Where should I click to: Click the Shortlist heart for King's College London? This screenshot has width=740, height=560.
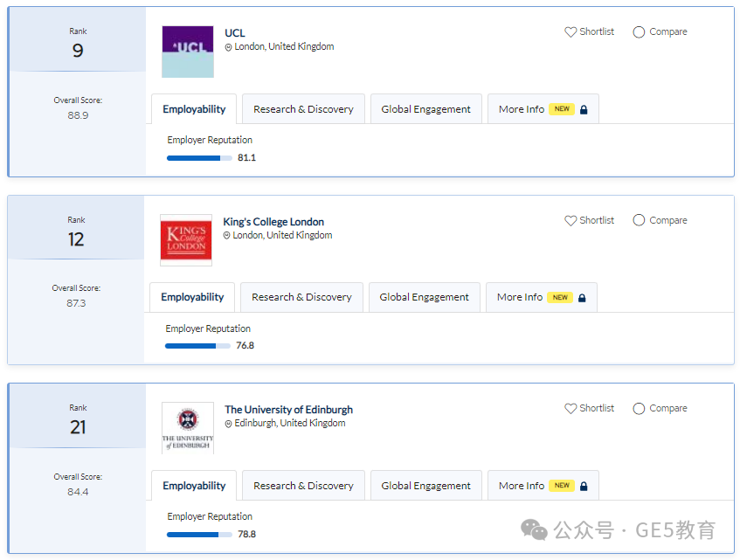click(571, 220)
